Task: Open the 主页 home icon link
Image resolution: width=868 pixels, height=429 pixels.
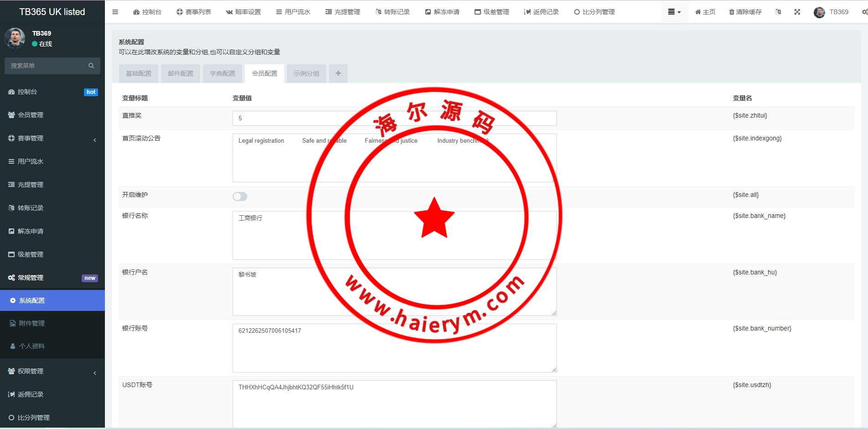Action: click(x=698, y=12)
